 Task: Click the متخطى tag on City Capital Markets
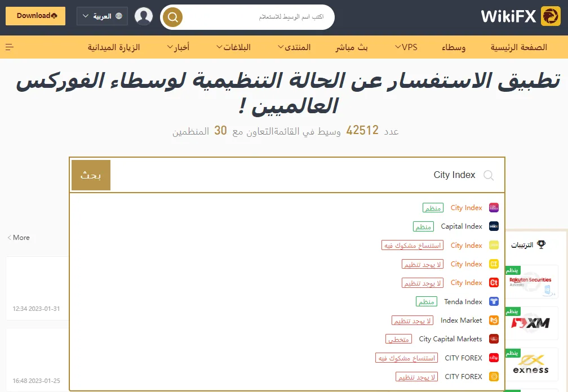(x=398, y=339)
